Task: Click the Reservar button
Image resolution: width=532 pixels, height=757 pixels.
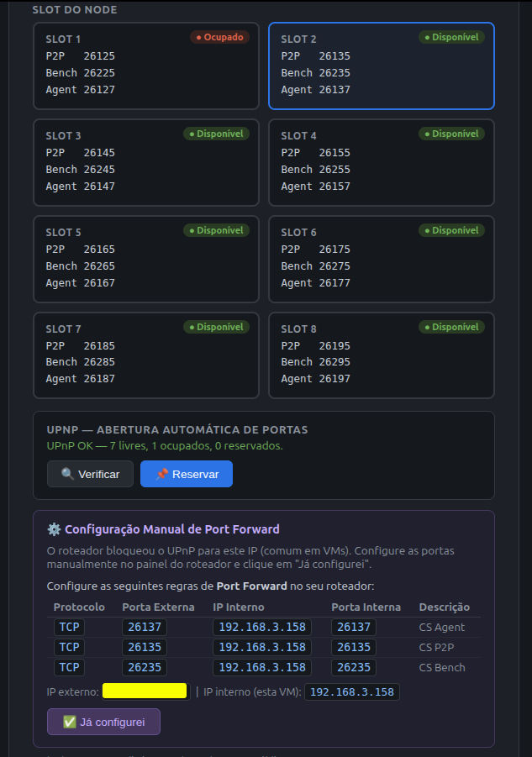Action: 187,474
